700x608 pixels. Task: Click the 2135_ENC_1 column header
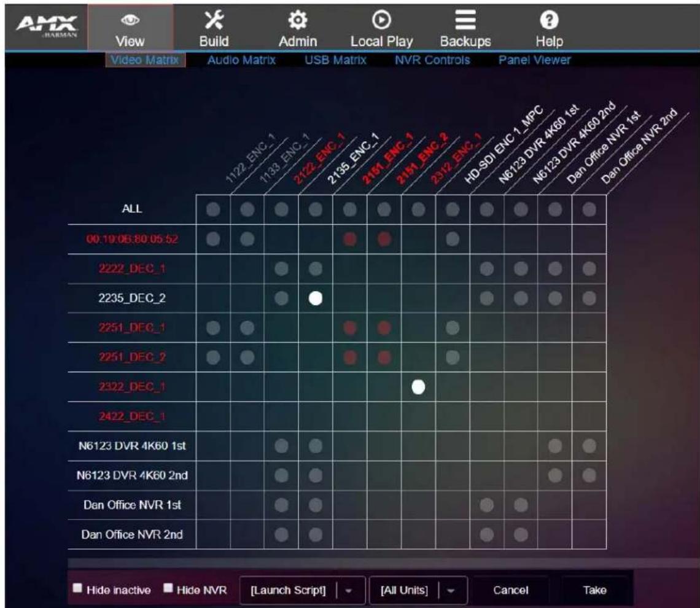352,158
